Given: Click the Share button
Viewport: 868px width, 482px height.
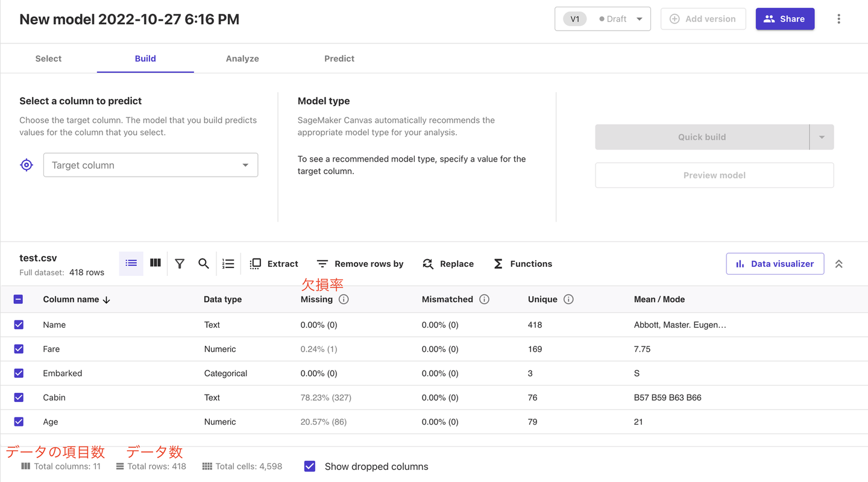Looking at the screenshot, I should [x=785, y=19].
